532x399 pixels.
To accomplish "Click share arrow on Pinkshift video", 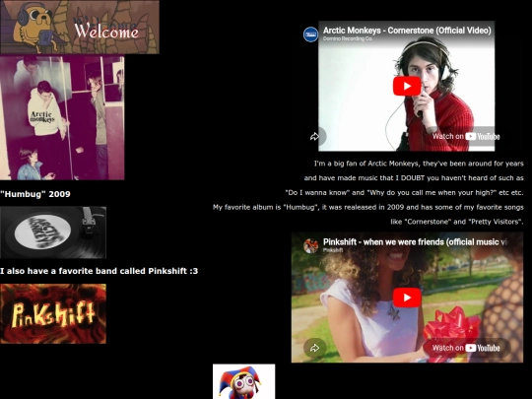I will pyautogui.click(x=314, y=348).
